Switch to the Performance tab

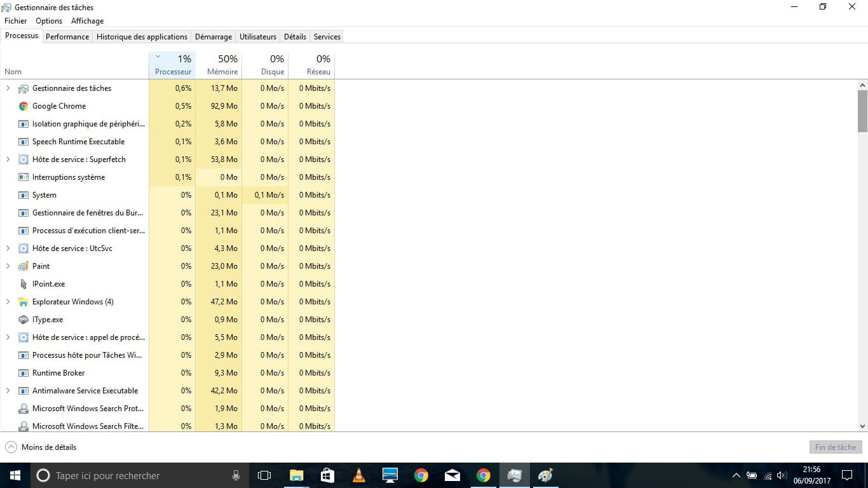tap(67, 37)
